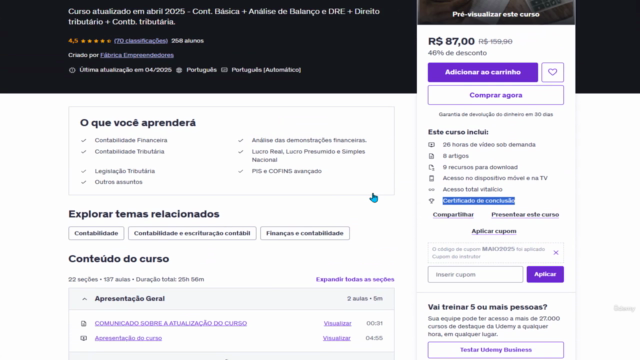Click the 258 alunos text
The width and height of the screenshot is (640, 360).
tap(187, 41)
